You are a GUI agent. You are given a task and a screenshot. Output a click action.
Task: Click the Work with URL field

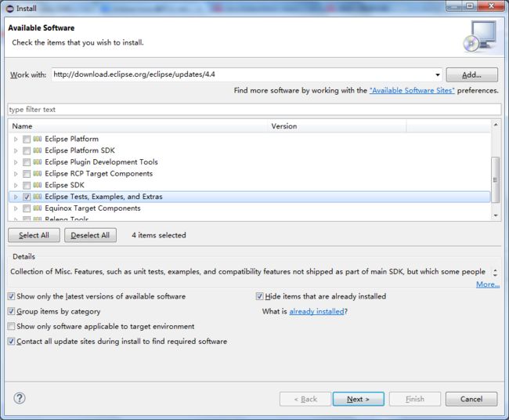click(x=243, y=74)
